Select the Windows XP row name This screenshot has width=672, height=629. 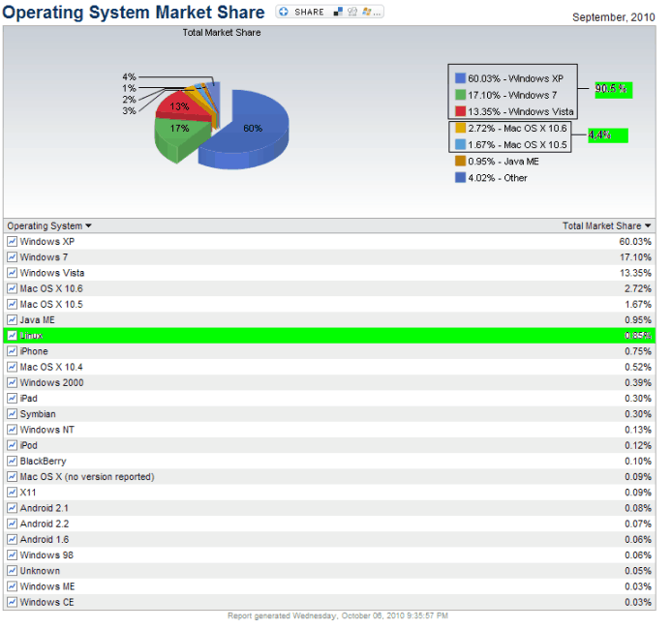click(47, 242)
